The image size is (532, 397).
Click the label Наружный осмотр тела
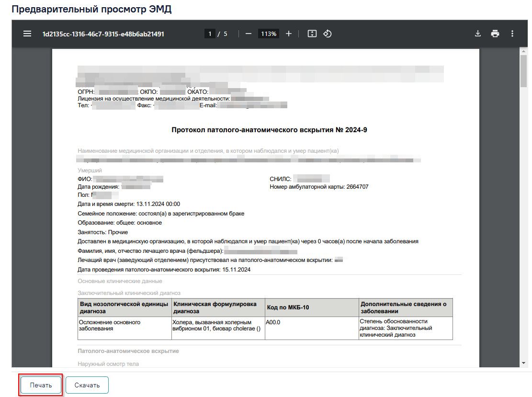108,364
